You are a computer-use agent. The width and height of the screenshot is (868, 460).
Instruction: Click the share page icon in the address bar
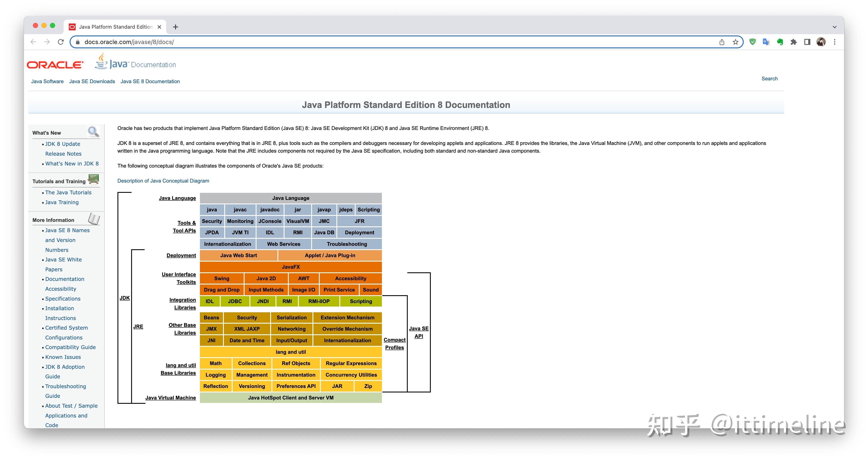tap(722, 42)
